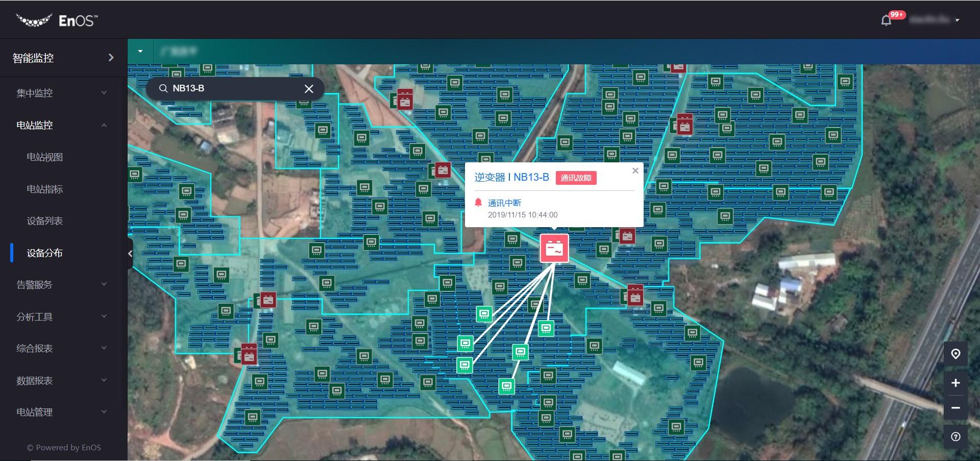Open 电站视图 page

click(45, 157)
